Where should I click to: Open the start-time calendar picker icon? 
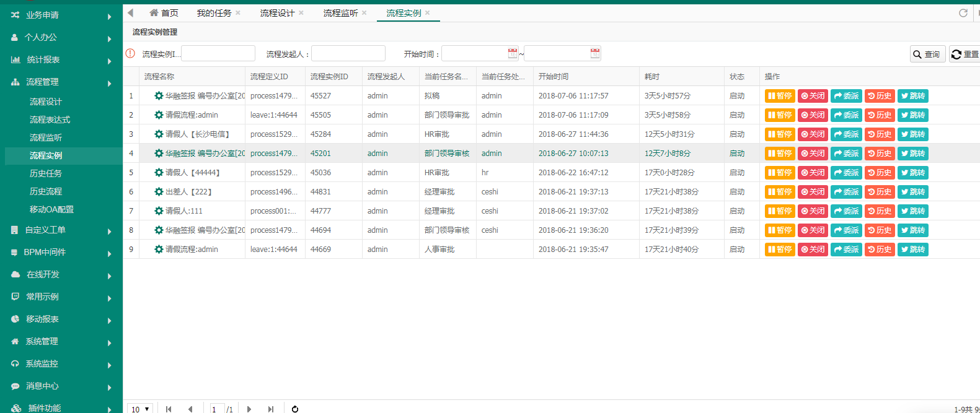(x=513, y=53)
